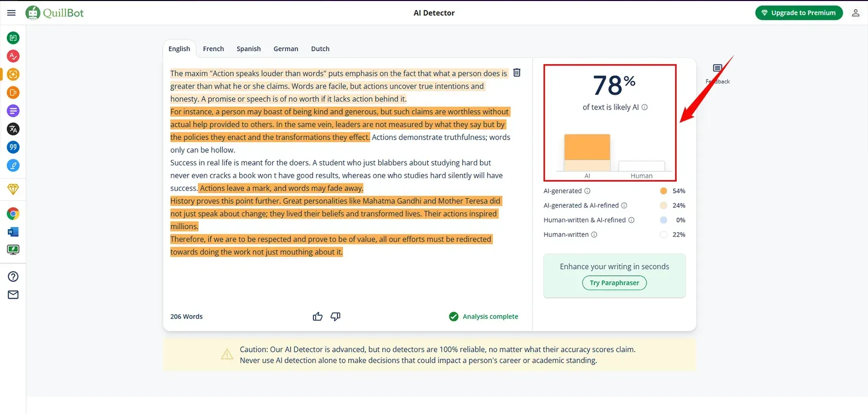This screenshot has height=414, width=868.
Task: Give a thumbs down on results
Action: pos(335,317)
